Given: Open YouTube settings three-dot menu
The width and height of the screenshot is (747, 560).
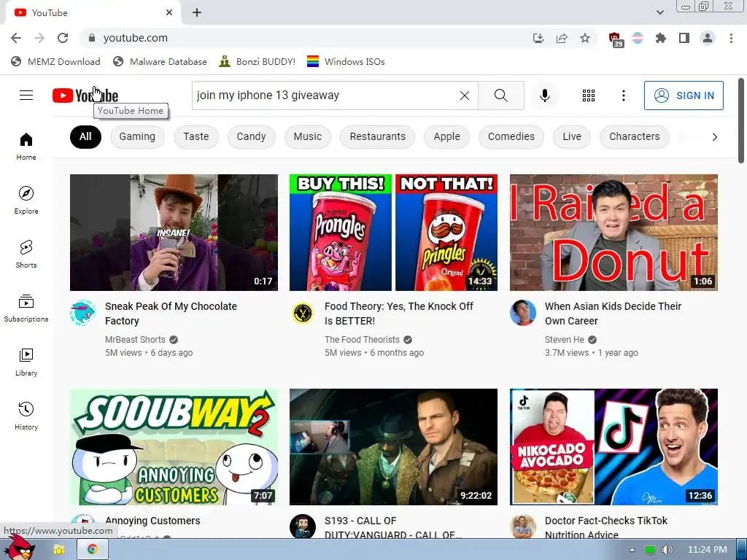Looking at the screenshot, I should point(623,96).
